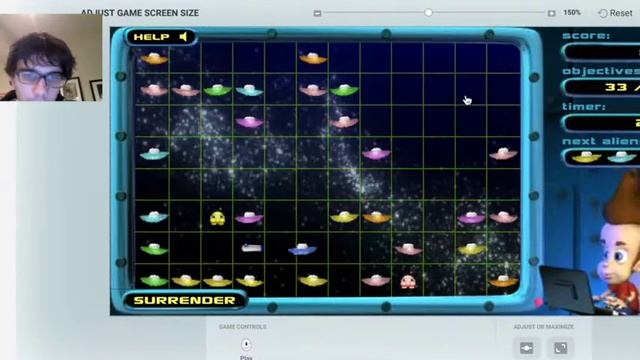Click the yellow alien creature on the grid
Image resolution: width=640 pixels, height=360 pixels.
tap(217, 218)
